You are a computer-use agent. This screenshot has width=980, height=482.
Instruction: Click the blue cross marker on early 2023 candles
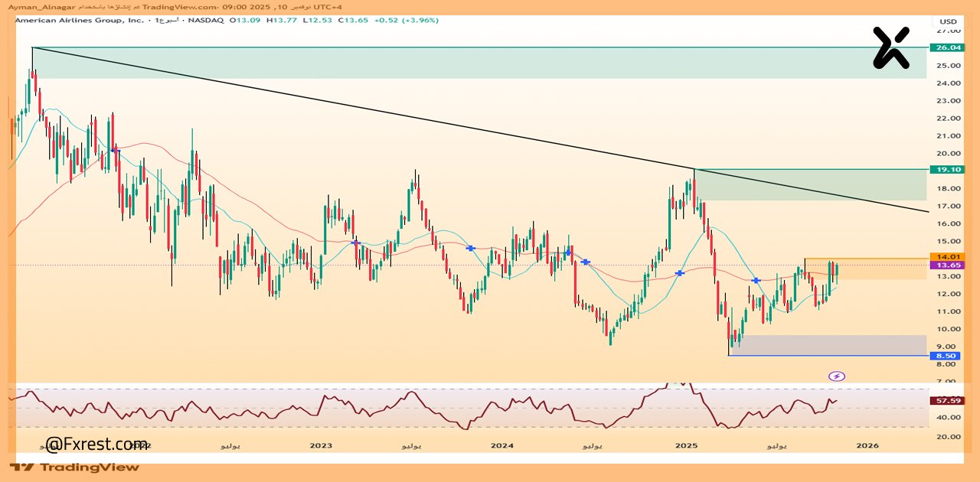pyautogui.click(x=355, y=243)
